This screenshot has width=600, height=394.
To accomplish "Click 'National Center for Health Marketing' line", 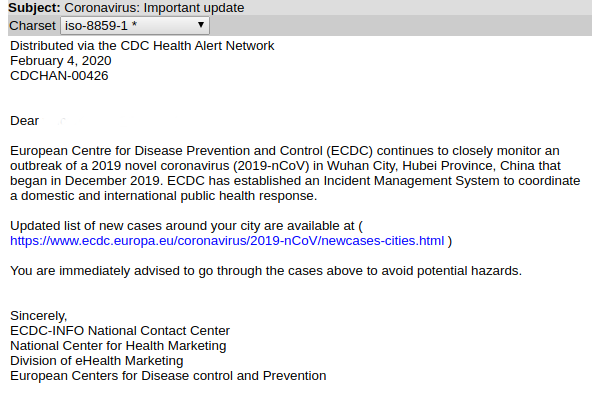I will click(x=118, y=346).
